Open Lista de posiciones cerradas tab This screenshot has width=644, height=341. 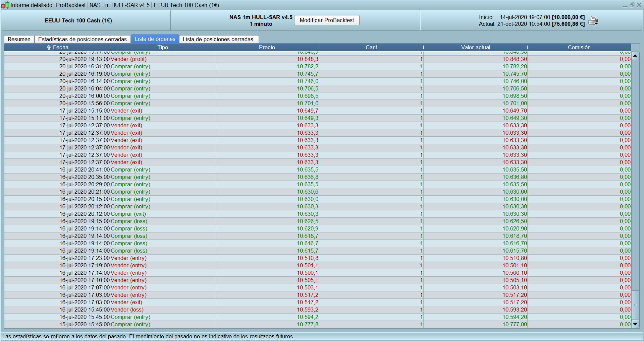pos(218,39)
